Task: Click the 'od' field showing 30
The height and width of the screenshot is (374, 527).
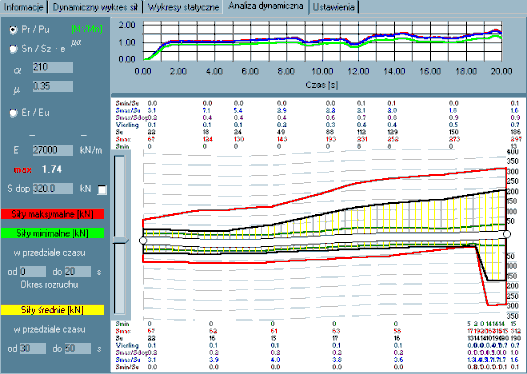Action: [33, 348]
